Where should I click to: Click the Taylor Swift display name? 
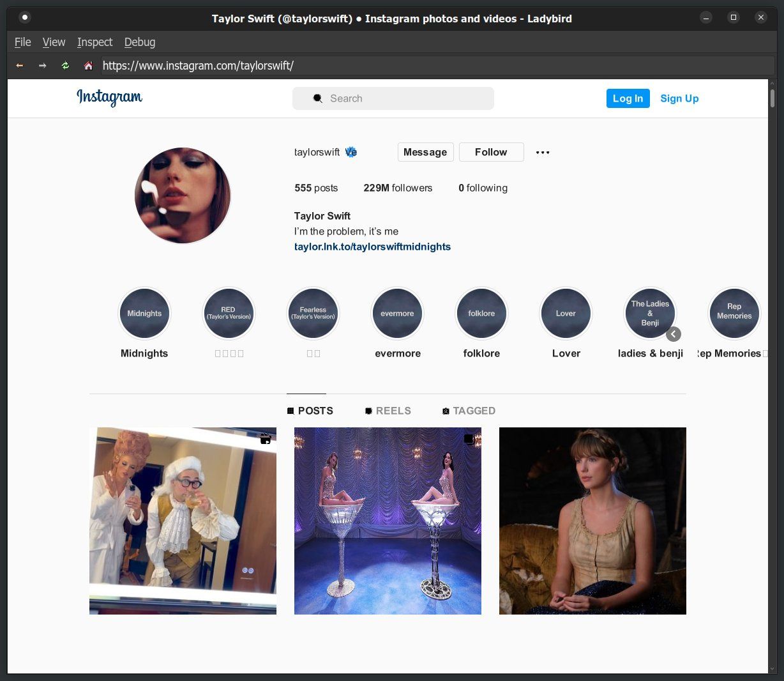tap(322, 216)
